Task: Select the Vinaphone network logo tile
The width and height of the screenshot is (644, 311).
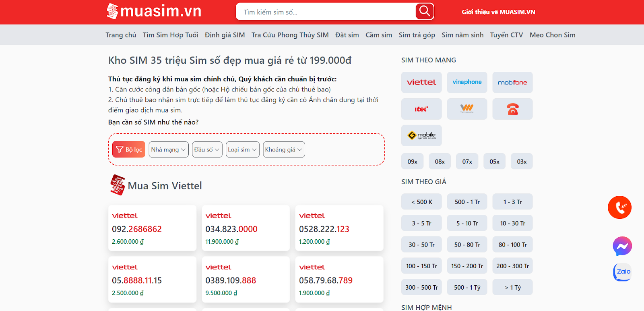Action: coord(467,82)
